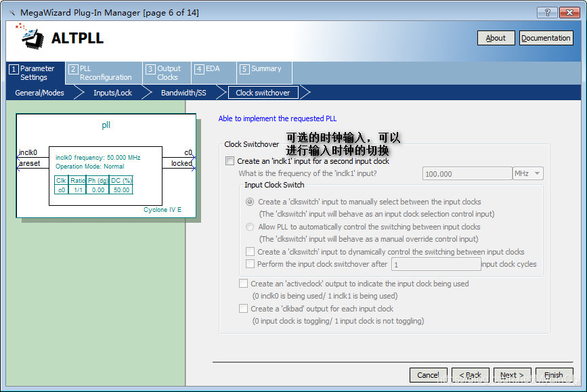Click the 'pll' block diagram title
The height and width of the screenshot is (392, 587).
[106, 125]
